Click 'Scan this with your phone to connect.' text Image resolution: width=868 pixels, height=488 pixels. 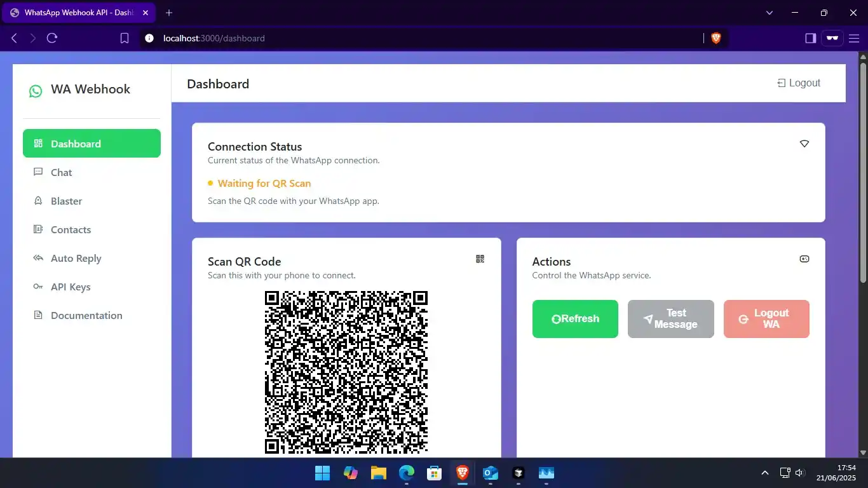pyautogui.click(x=282, y=276)
